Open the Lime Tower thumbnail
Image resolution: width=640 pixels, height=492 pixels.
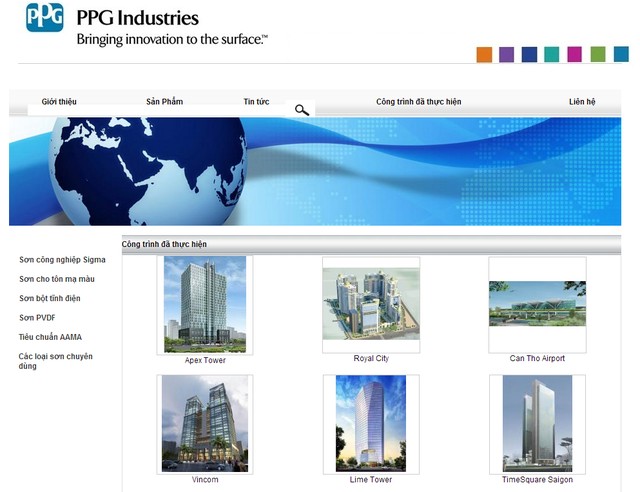(371, 424)
